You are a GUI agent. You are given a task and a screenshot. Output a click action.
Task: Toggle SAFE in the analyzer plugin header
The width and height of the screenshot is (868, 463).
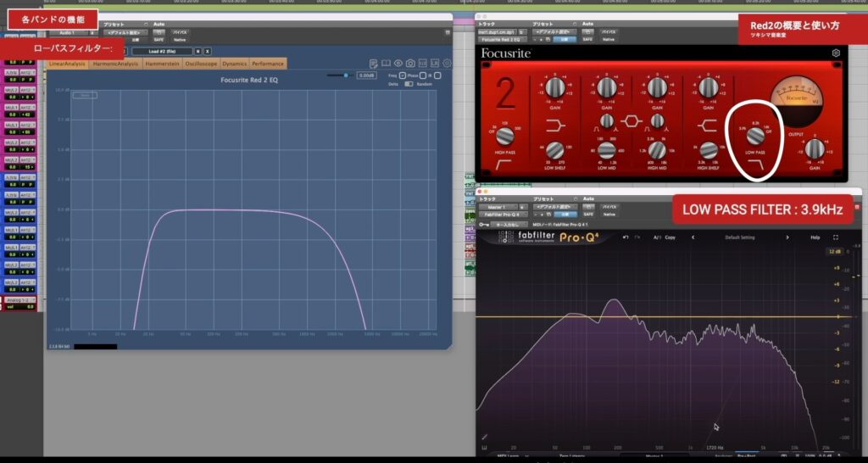(159, 39)
